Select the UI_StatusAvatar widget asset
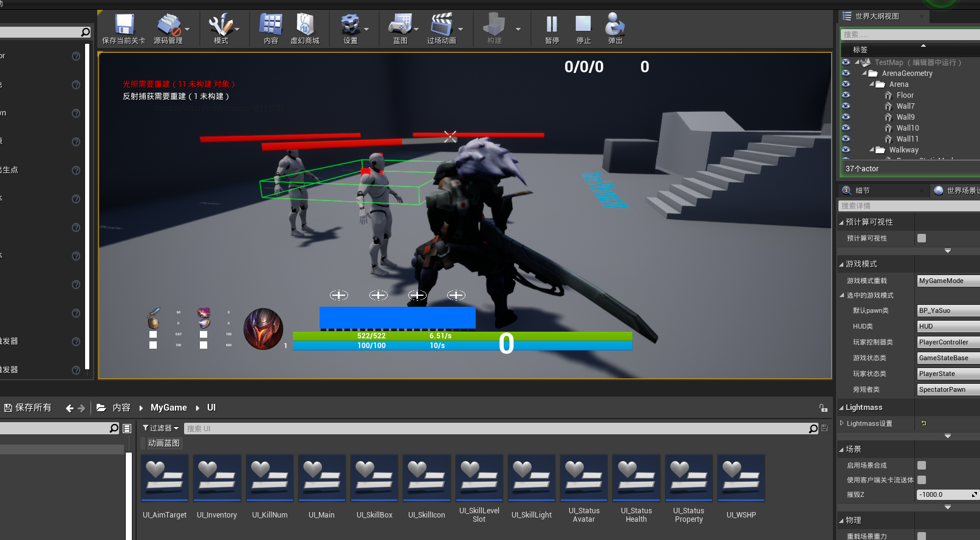 pos(584,478)
